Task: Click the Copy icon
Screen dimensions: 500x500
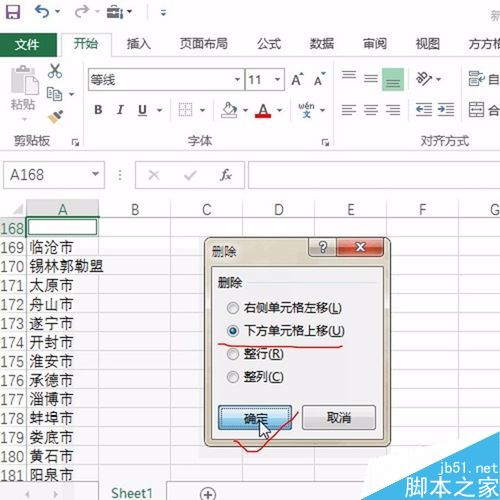Action: click(x=54, y=94)
